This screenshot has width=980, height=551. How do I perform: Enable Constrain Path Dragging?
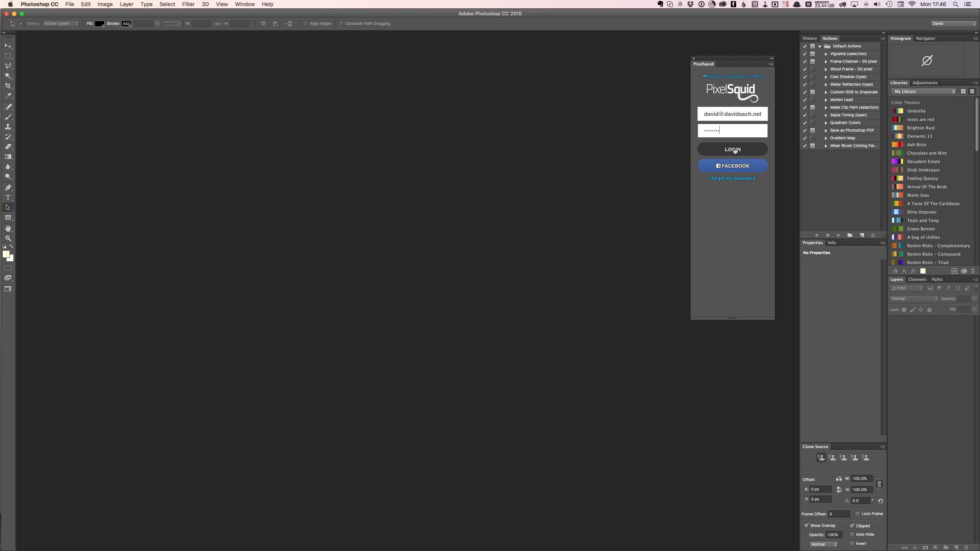tap(341, 24)
